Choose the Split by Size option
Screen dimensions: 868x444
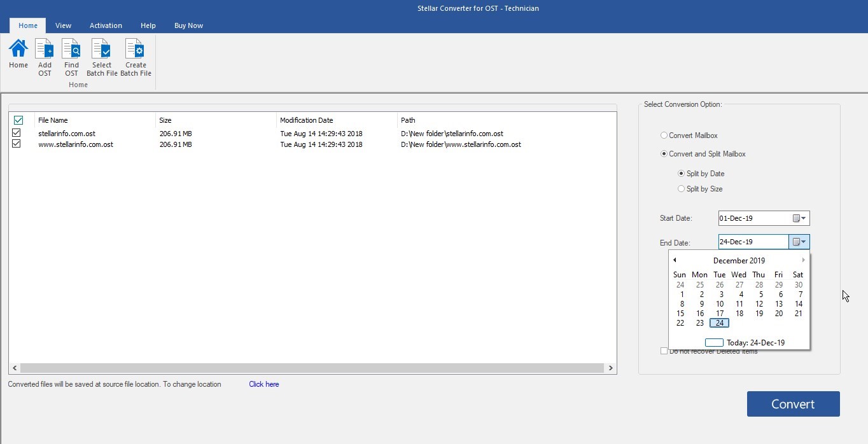[682, 189]
